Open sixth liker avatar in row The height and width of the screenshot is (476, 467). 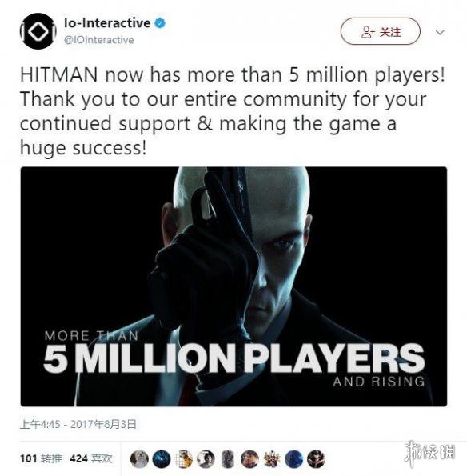(249, 458)
